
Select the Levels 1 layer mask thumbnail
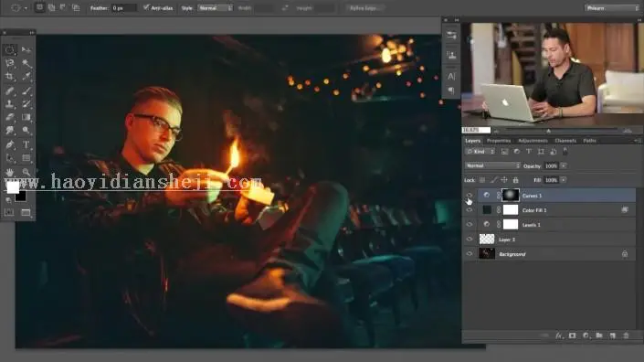(x=511, y=224)
